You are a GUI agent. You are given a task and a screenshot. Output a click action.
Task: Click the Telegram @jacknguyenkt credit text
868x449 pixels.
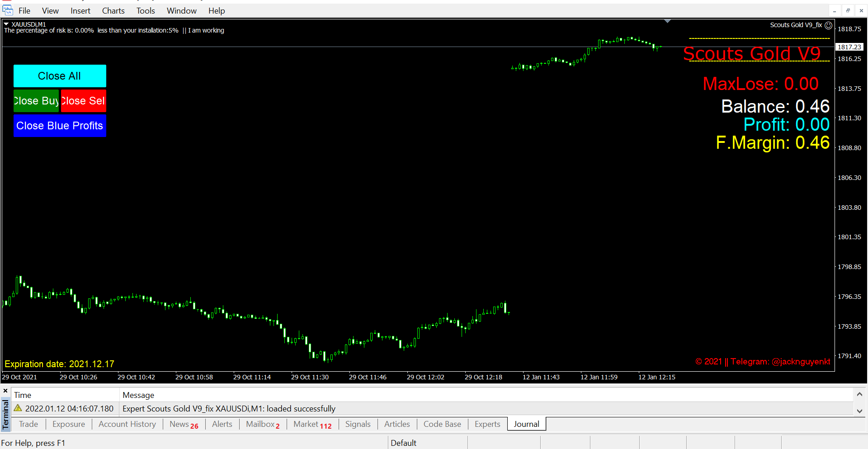763,362
